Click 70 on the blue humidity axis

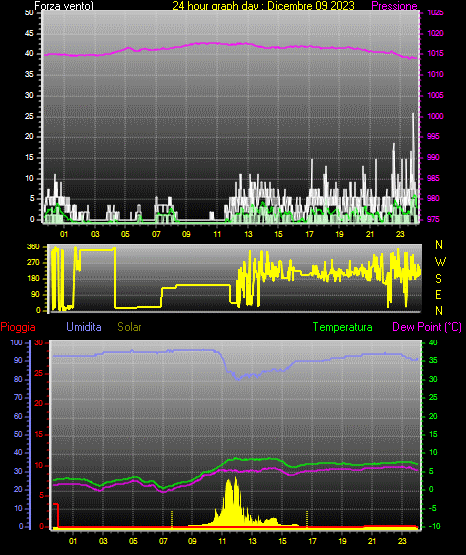coord(18,397)
